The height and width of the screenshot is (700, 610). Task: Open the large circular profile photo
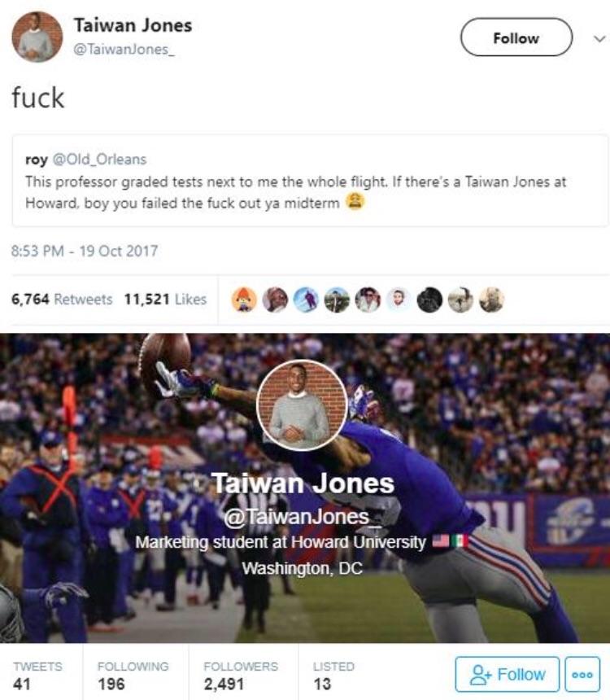click(302, 405)
